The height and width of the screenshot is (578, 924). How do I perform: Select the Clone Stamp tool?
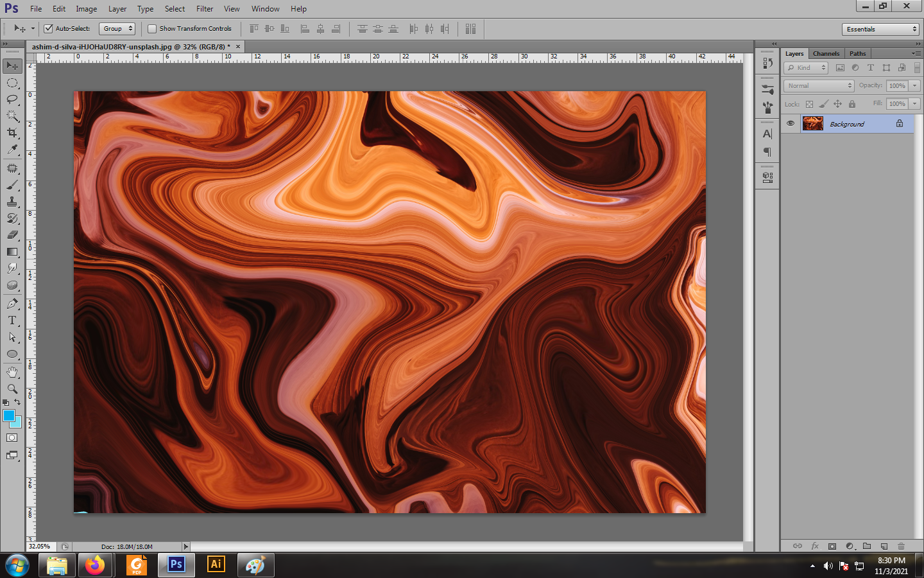(x=12, y=202)
